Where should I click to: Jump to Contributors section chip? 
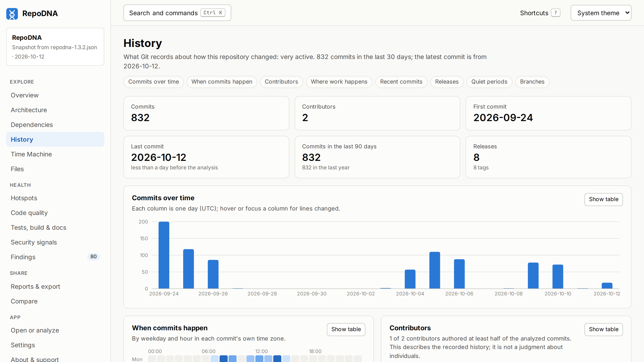pyautogui.click(x=281, y=82)
